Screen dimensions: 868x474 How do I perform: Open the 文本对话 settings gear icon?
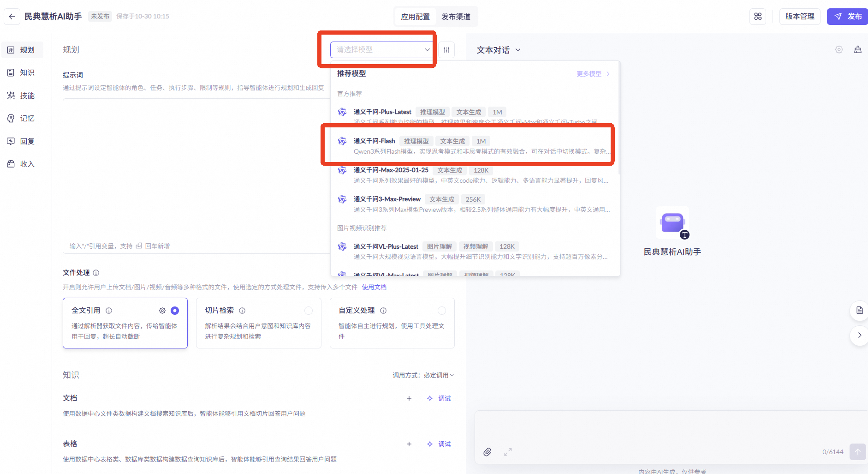pos(839,50)
